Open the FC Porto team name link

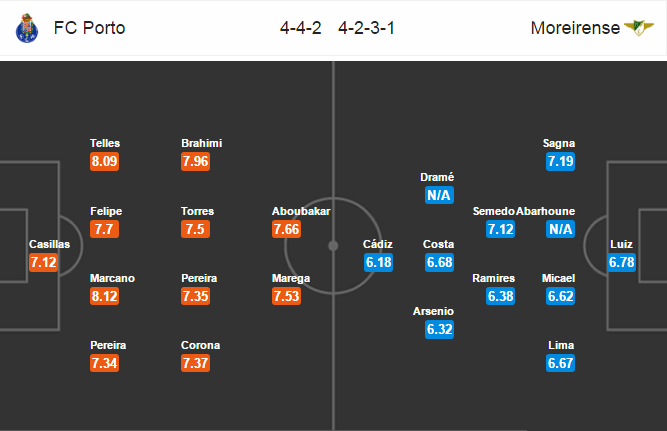[x=89, y=28]
